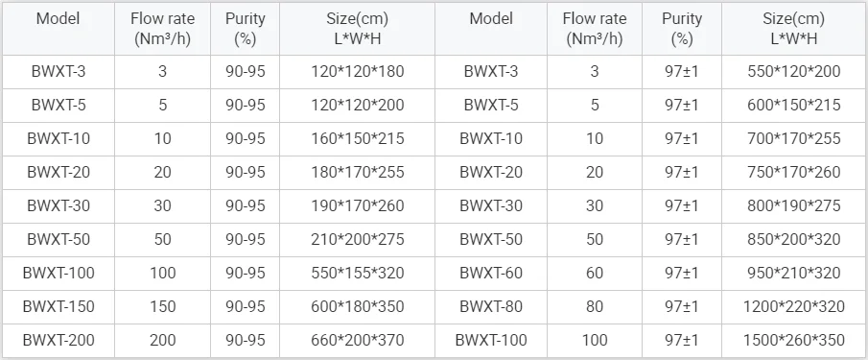Click the BWXT-150 model cell
The height and width of the screenshot is (360, 868).
[x=59, y=306]
